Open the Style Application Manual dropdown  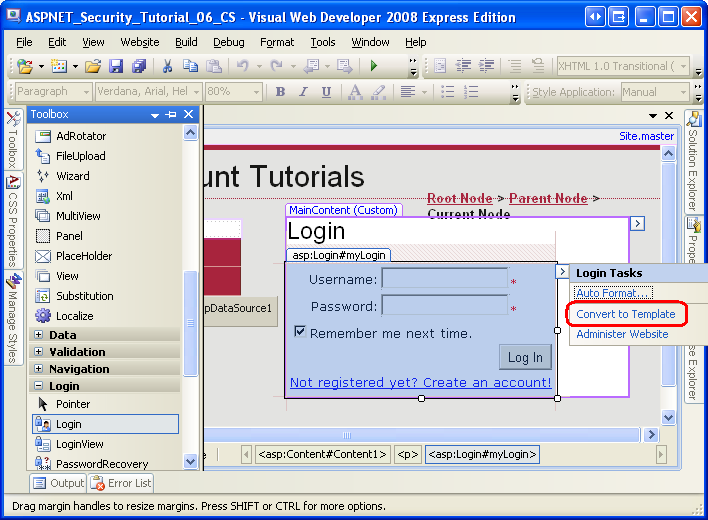[684, 93]
